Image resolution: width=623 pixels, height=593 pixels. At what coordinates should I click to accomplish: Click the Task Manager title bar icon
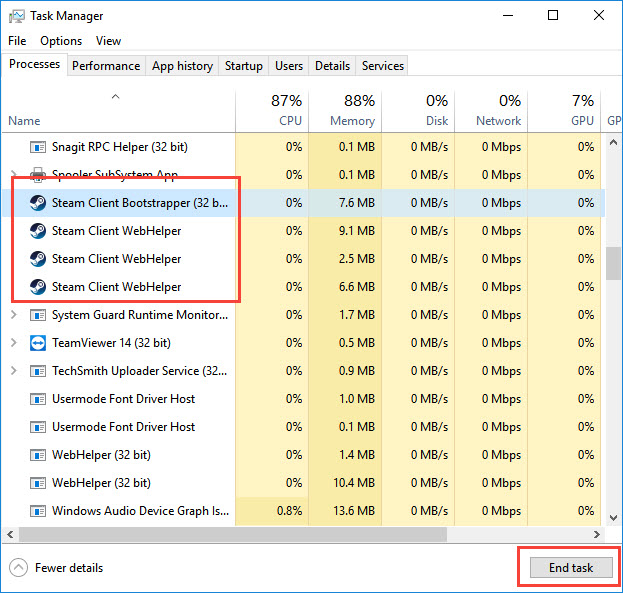tap(17, 16)
